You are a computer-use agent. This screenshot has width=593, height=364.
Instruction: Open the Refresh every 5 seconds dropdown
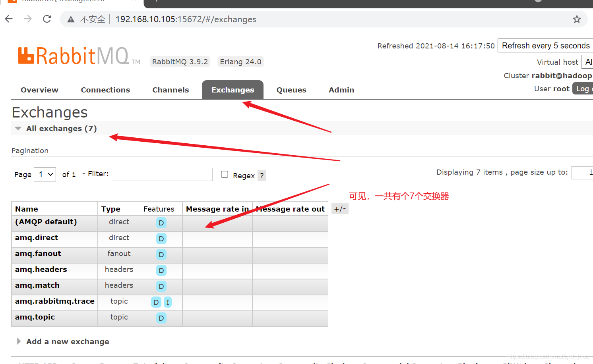point(545,46)
